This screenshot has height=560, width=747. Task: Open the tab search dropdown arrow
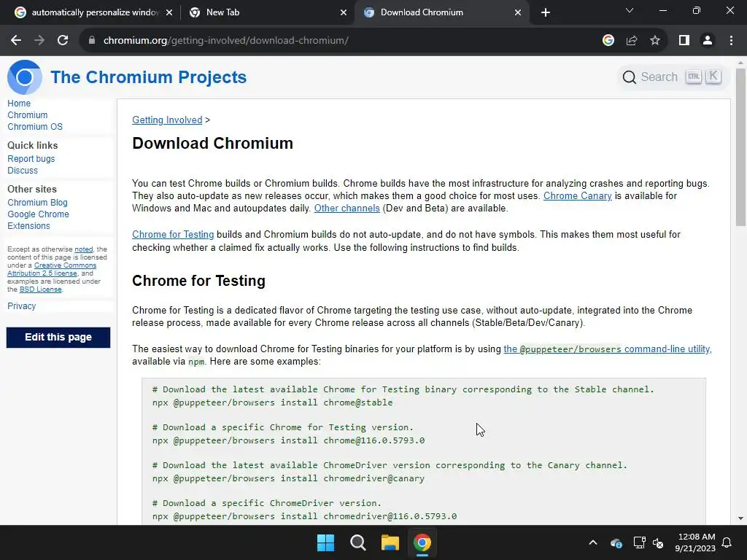[630, 10]
